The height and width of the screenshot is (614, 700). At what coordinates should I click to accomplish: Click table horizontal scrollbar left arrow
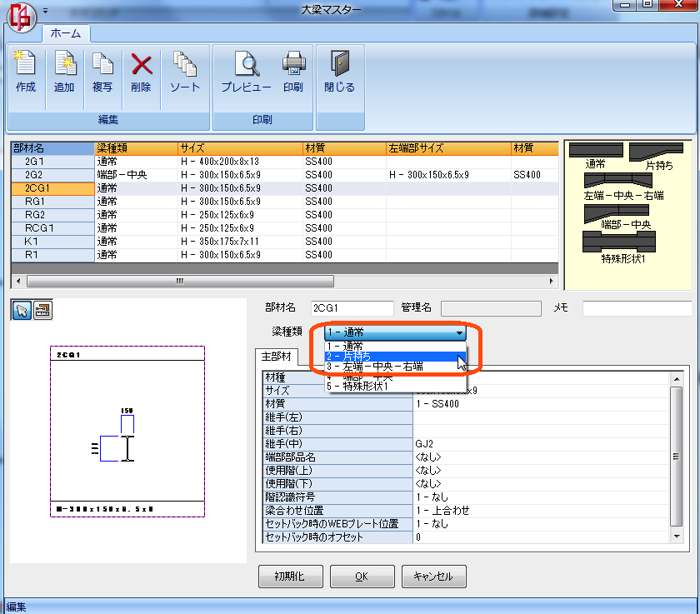[x=18, y=281]
